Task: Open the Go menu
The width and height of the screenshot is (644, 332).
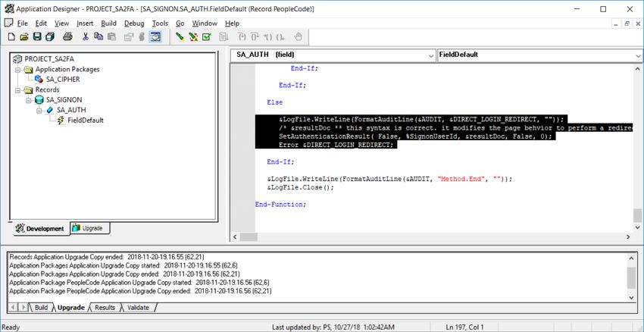Action: (x=180, y=23)
